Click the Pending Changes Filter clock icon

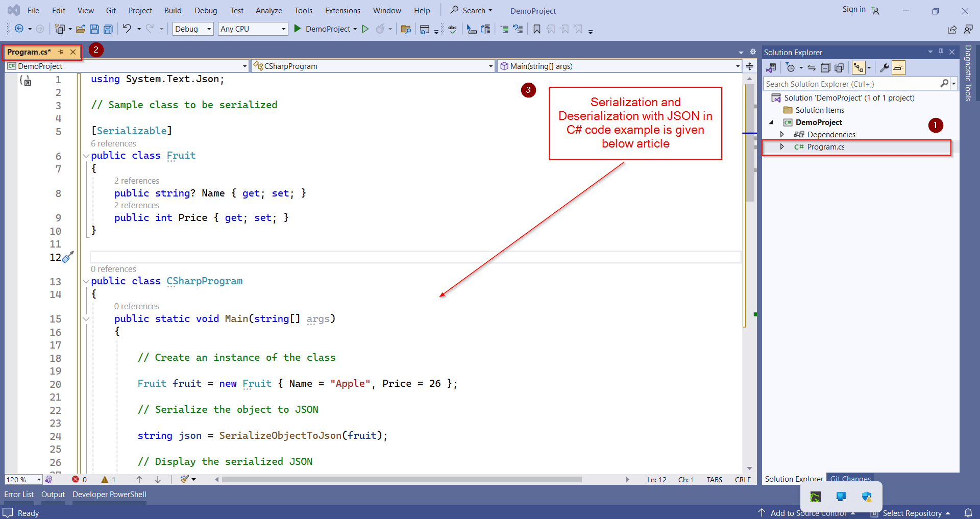[x=791, y=68]
